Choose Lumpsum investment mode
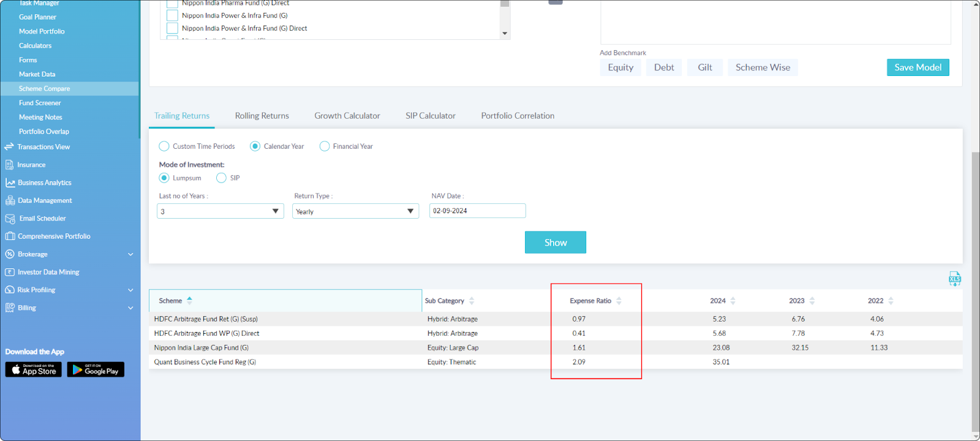Screen dimensions: 980x441 164,178
